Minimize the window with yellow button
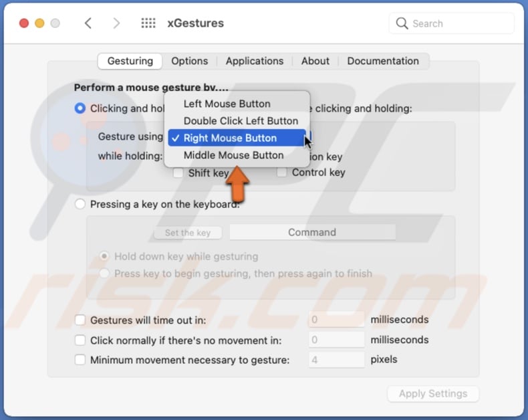Screen dimensions: 528x420 click(39, 23)
